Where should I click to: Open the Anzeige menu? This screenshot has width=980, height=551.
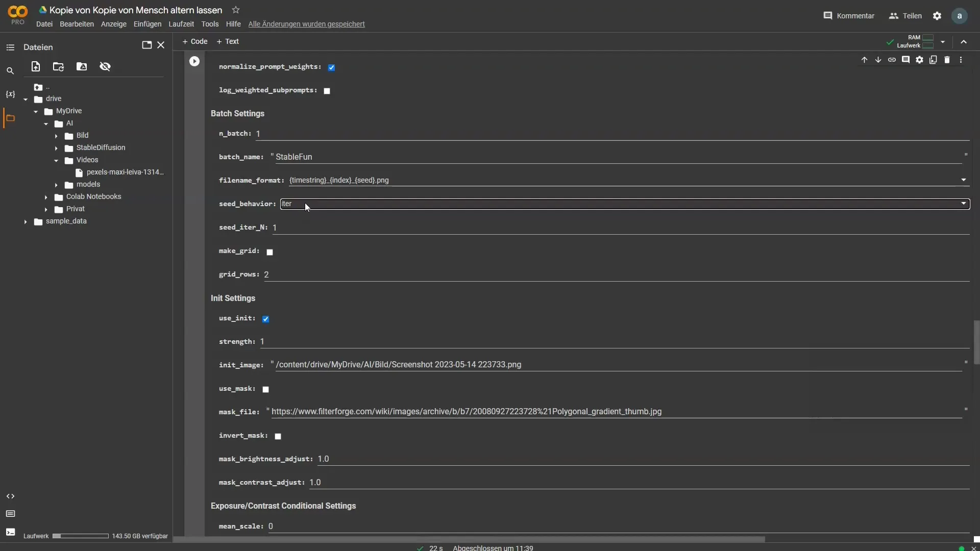113,24
